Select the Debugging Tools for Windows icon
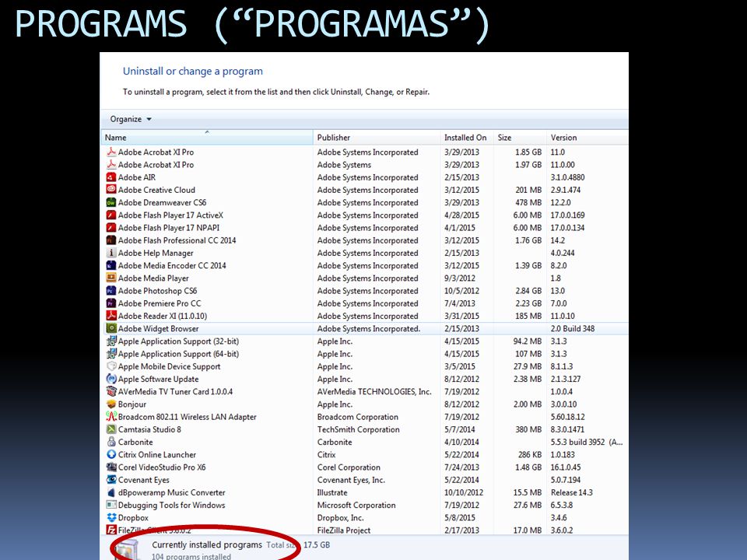Image resolution: width=747 pixels, height=560 pixels. [111, 506]
